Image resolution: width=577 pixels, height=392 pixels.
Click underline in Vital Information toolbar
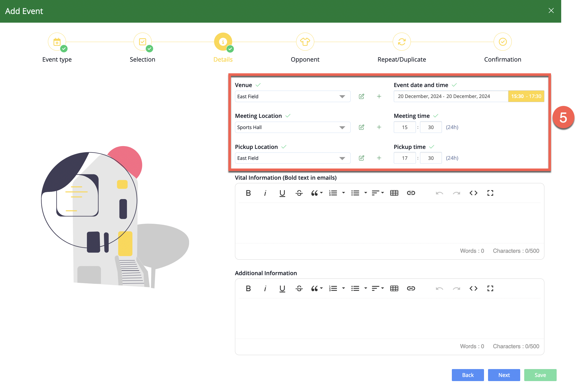tap(282, 193)
